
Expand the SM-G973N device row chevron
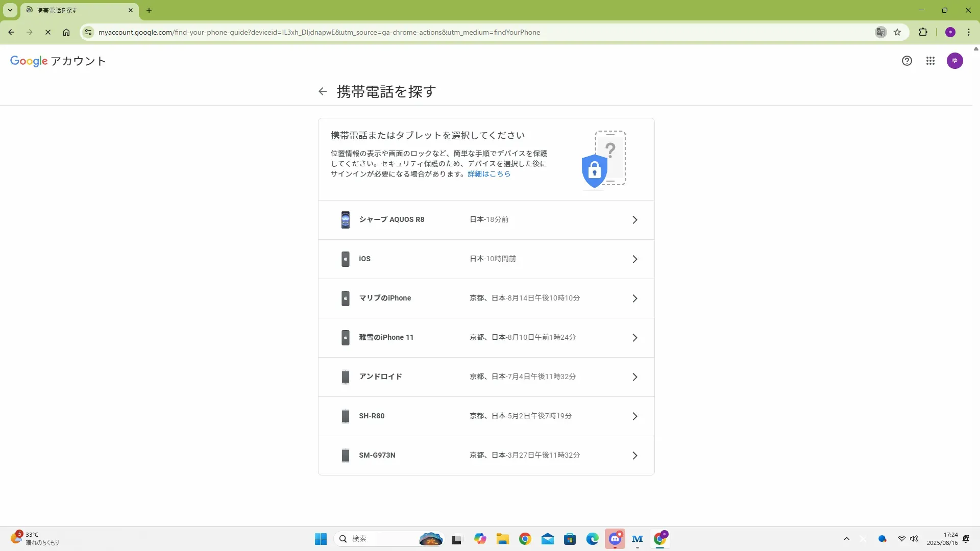click(x=634, y=456)
